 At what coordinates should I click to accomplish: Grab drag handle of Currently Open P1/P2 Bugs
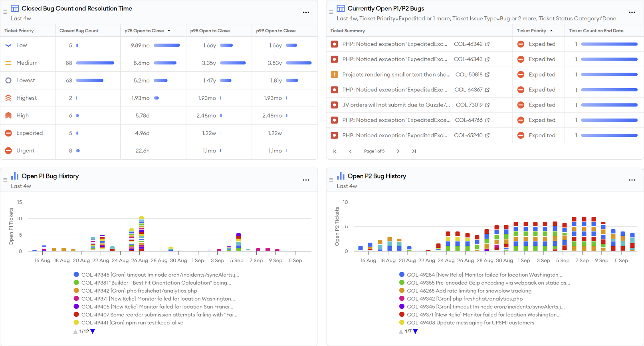[x=331, y=12]
